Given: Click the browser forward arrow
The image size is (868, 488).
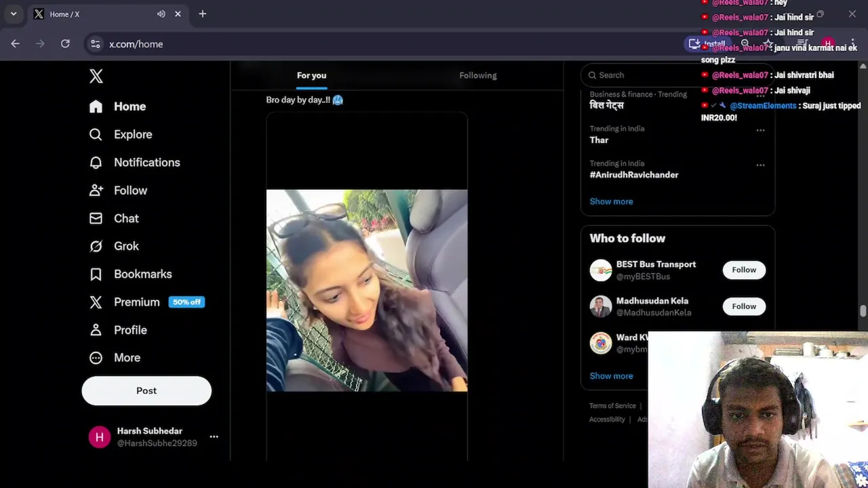Looking at the screenshot, I should (x=40, y=43).
